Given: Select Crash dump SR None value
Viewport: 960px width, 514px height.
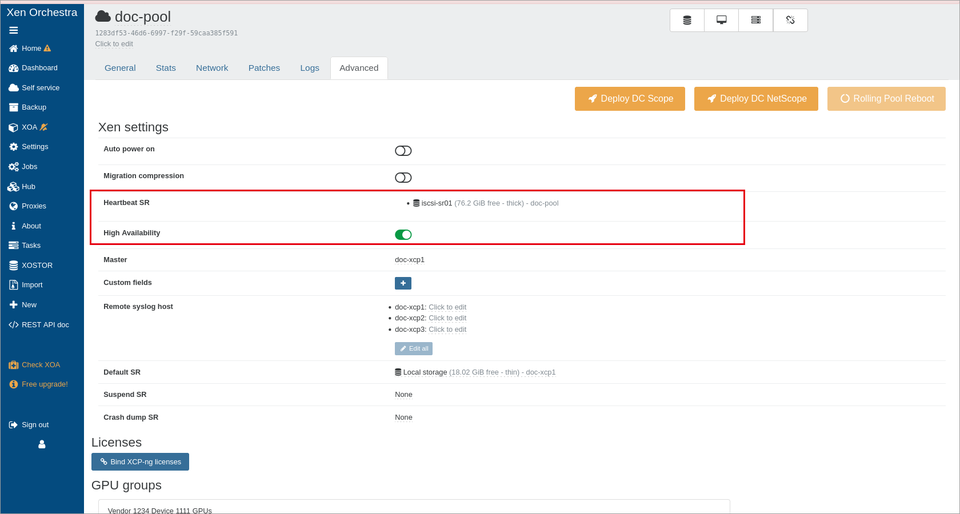Looking at the screenshot, I should (403, 417).
